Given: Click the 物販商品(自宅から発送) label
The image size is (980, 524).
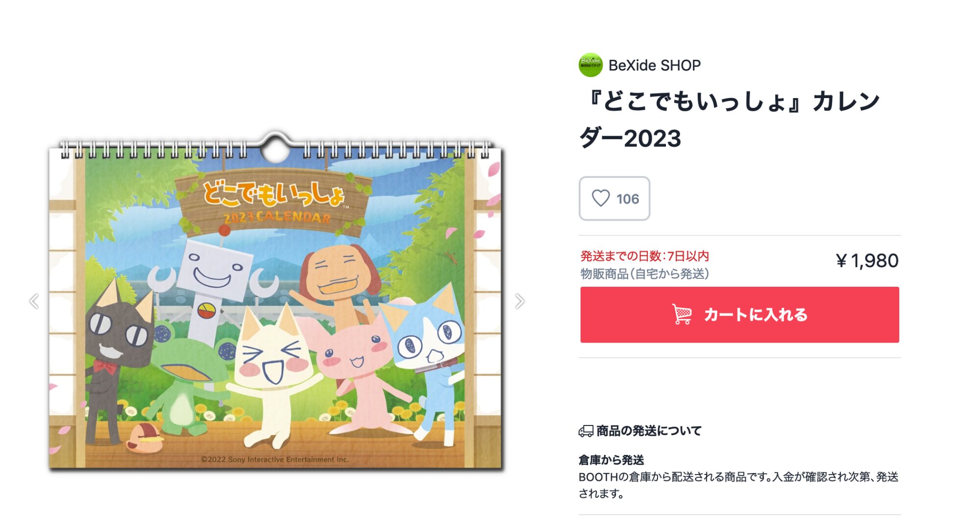Looking at the screenshot, I should pyautogui.click(x=644, y=274).
